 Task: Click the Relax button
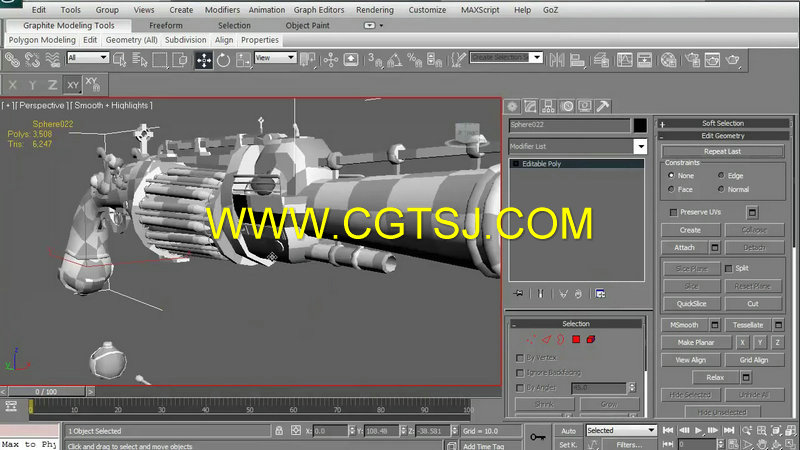(x=715, y=378)
